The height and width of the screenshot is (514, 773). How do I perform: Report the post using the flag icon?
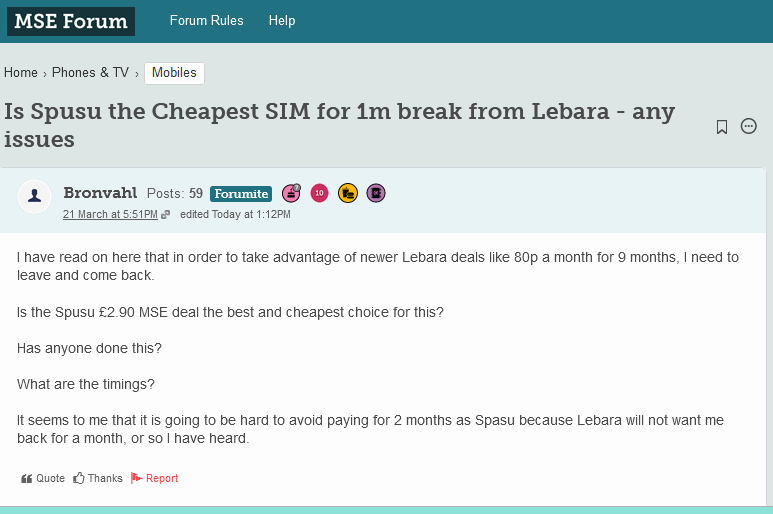pos(137,478)
